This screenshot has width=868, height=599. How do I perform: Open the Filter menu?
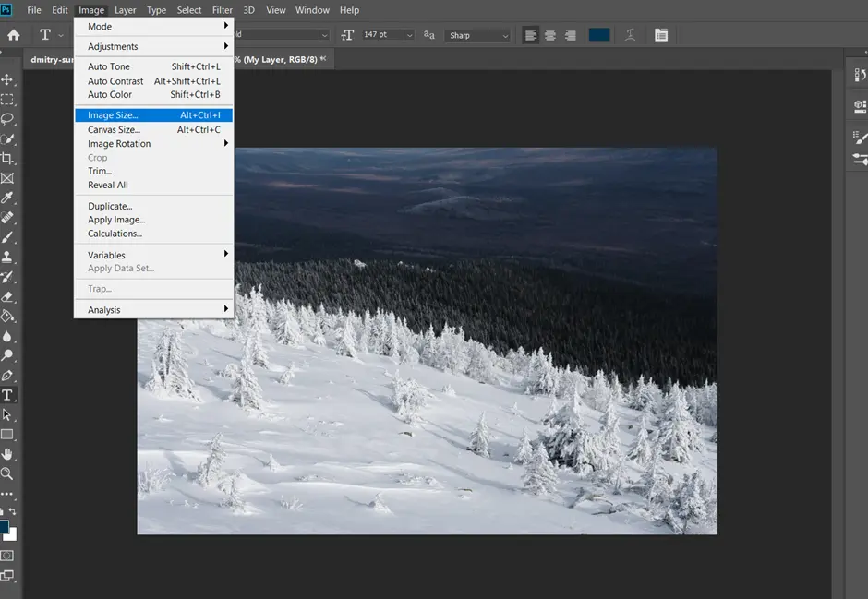tap(222, 10)
